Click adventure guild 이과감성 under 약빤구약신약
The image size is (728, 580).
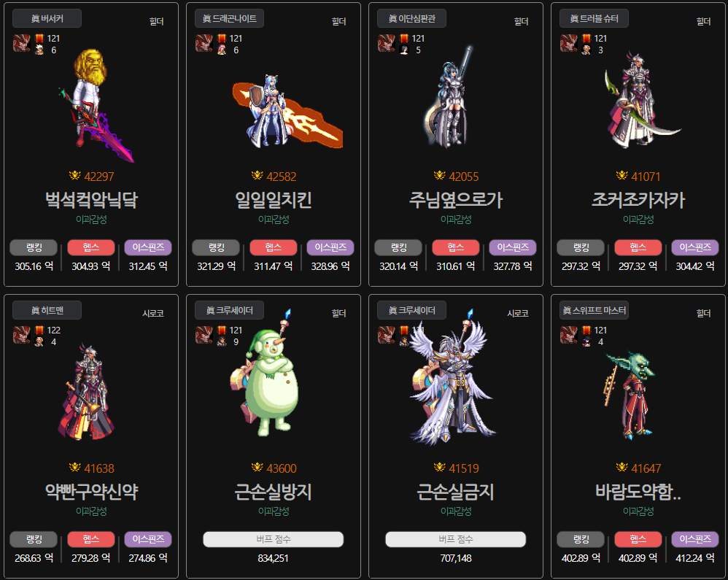[91, 511]
